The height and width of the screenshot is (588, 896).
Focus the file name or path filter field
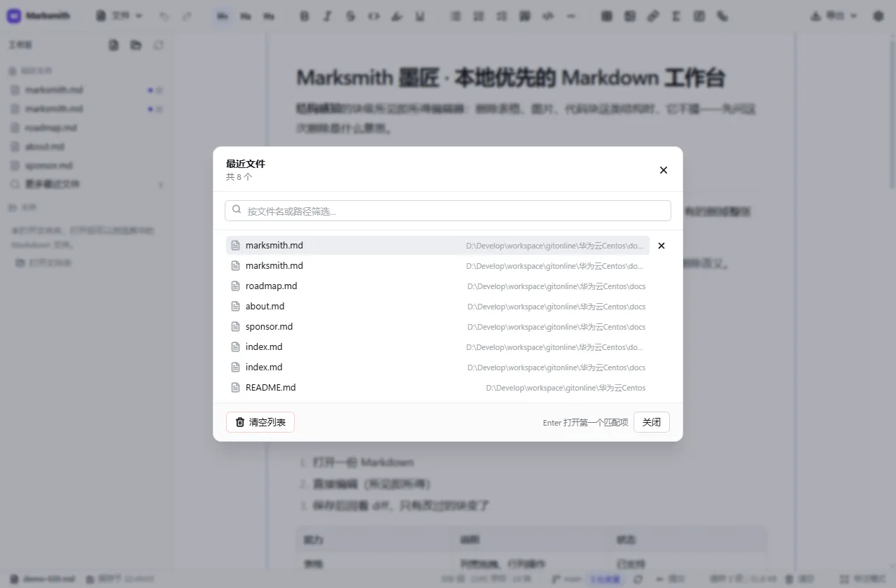click(448, 211)
